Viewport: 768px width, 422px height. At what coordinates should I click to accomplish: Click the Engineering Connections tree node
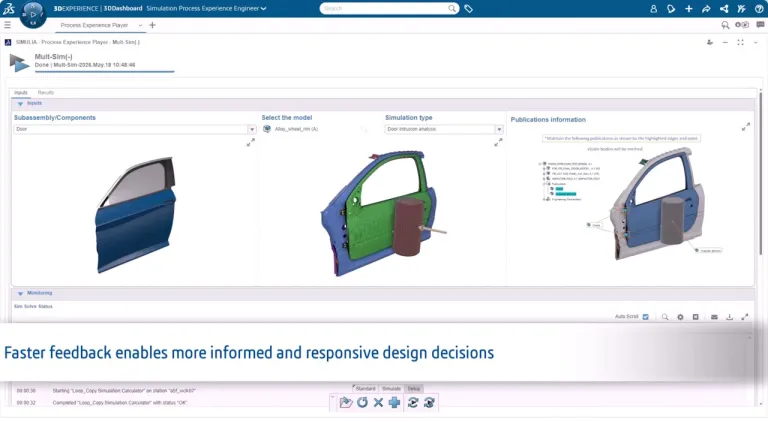[566, 199]
